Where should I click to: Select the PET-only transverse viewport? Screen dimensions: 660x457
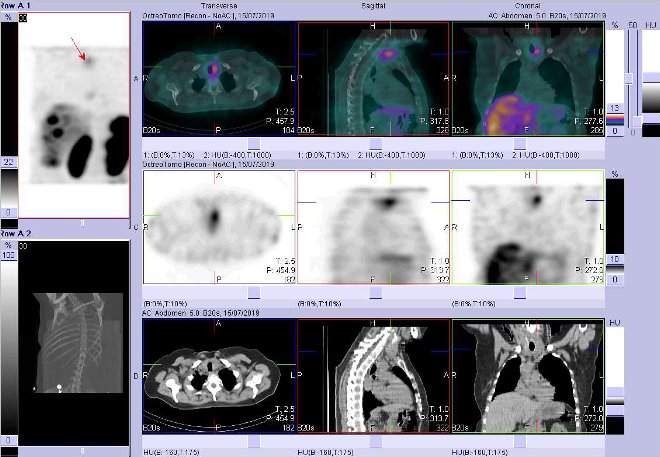pos(220,225)
